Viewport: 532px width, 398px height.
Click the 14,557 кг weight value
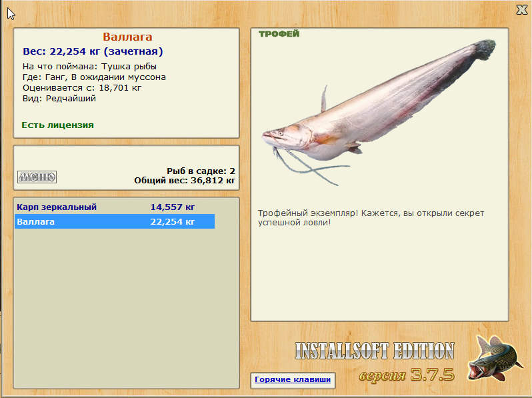173,207
